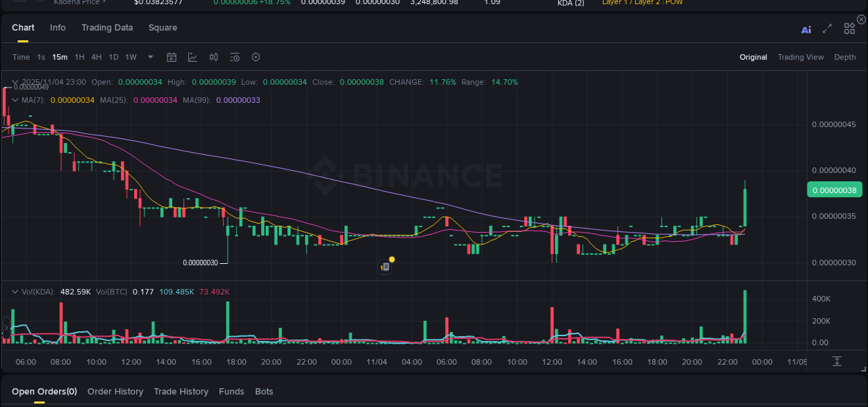Open chart settings via hexagon icon
The image size is (868, 407).
coord(256,57)
